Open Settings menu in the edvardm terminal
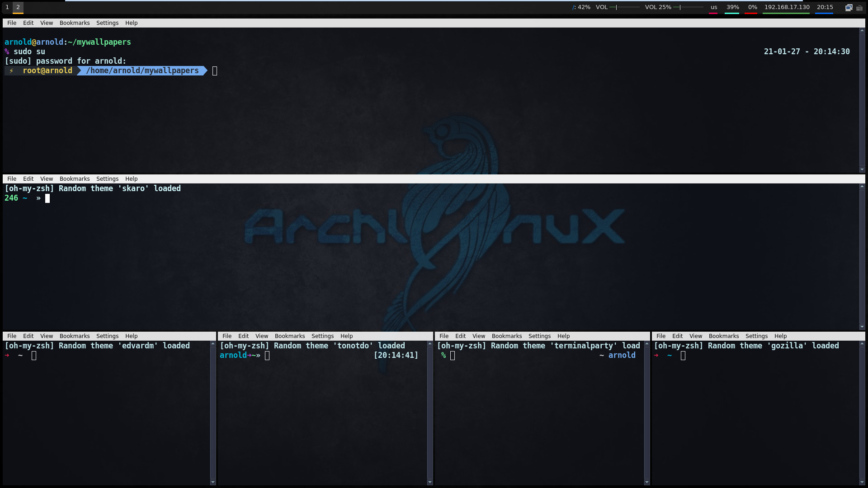The height and width of the screenshot is (488, 868). pyautogui.click(x=107, y=336)
